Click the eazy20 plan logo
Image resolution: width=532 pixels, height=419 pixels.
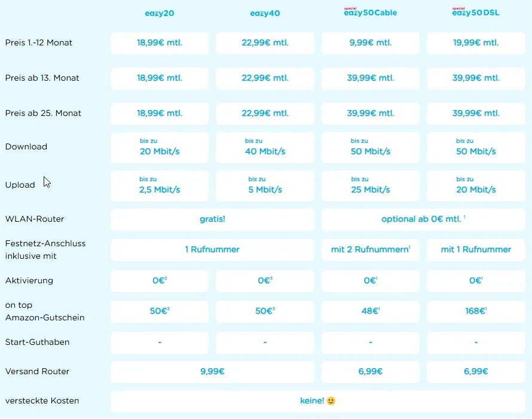tap(160, 13)
